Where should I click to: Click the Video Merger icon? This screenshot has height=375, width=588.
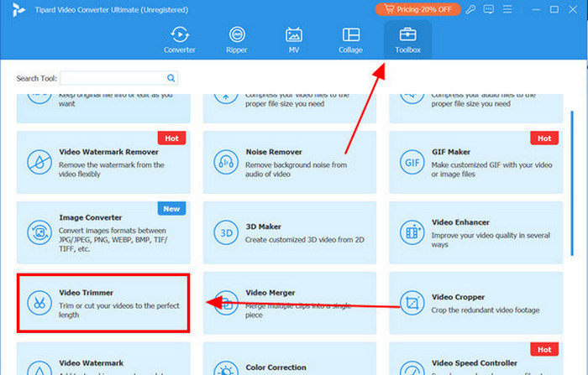[x=226, y=303]
